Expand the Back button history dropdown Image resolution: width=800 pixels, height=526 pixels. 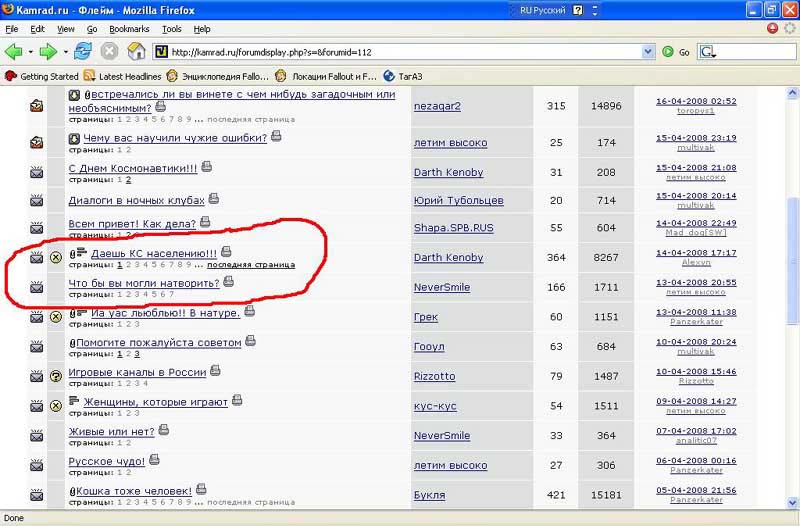pos(29,52)
